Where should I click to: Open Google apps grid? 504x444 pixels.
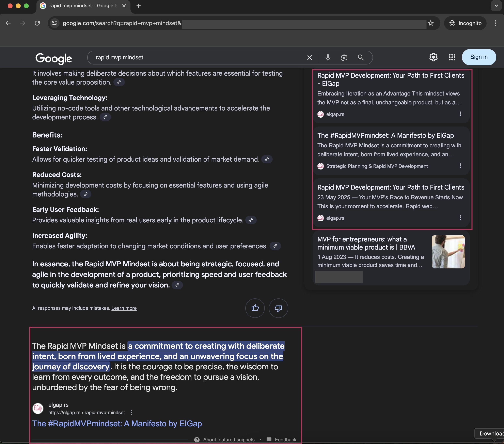[452, 57]
